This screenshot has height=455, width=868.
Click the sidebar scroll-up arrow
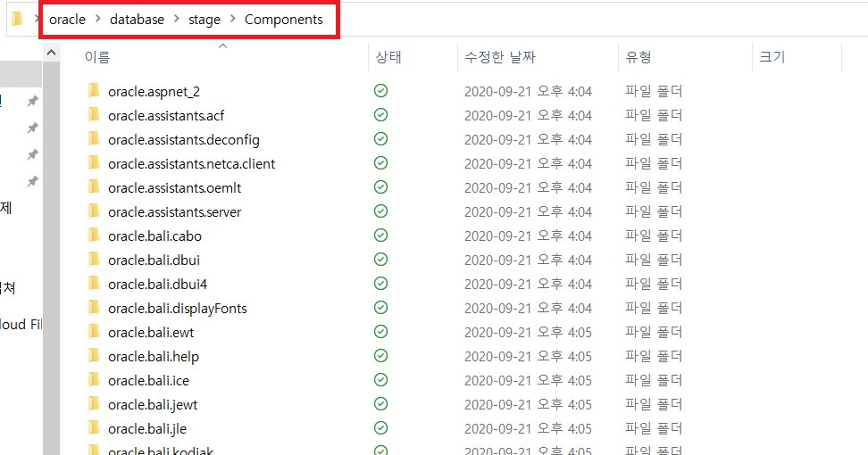coord(51,53)
